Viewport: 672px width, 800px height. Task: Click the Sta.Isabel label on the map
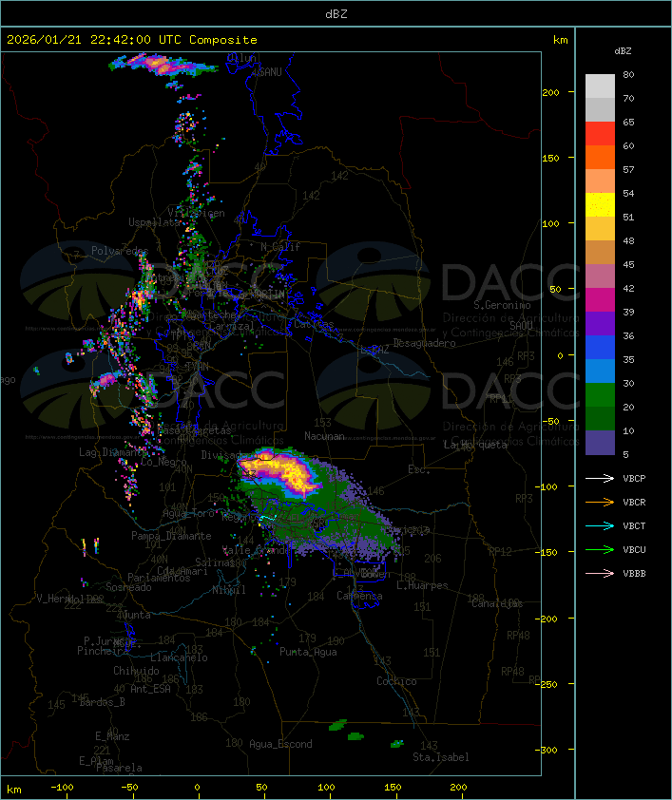pos(440,757)
